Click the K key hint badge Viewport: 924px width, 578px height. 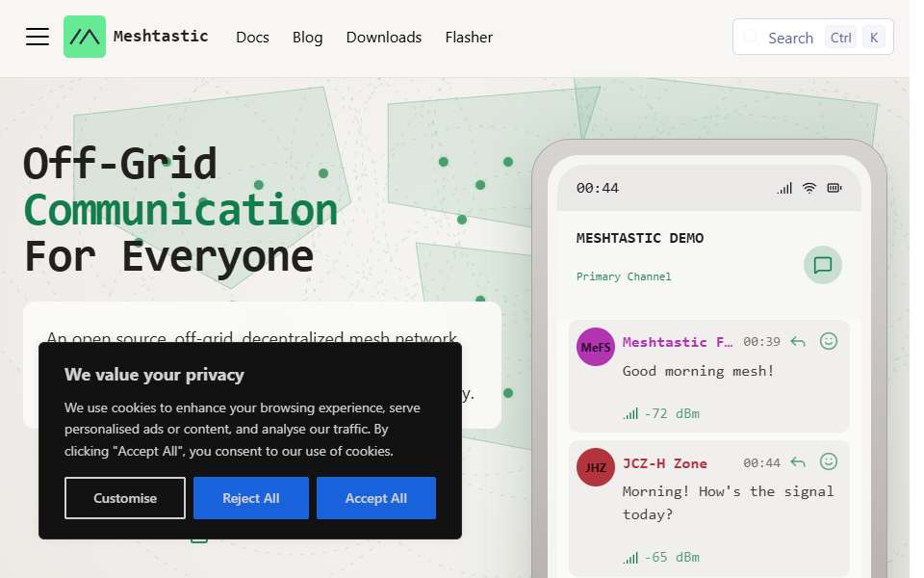click(874, 38)
